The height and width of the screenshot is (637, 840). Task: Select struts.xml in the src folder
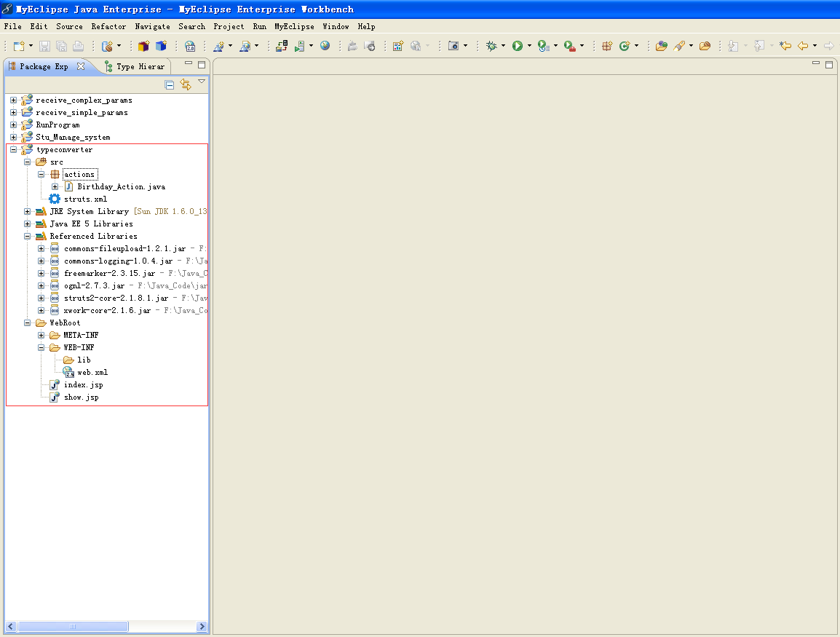point(86,199)
